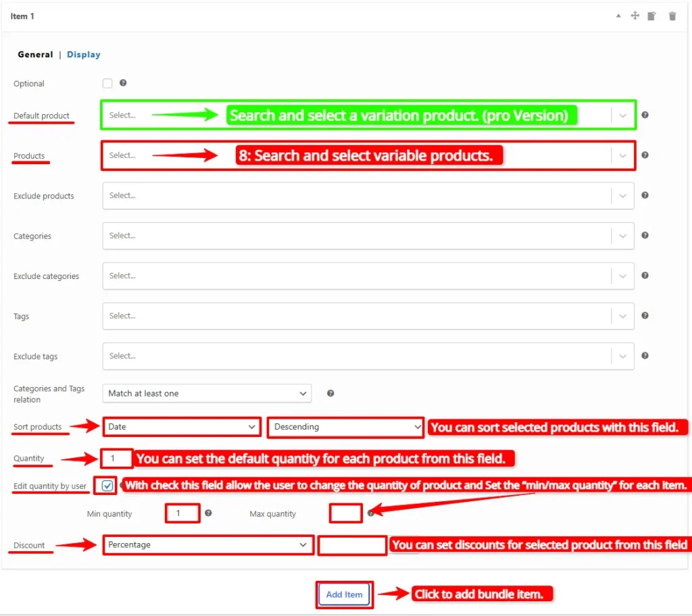Viewport: 692px width, 616px height.
Task: Switch to the General tab
Action: pos(35,54)
